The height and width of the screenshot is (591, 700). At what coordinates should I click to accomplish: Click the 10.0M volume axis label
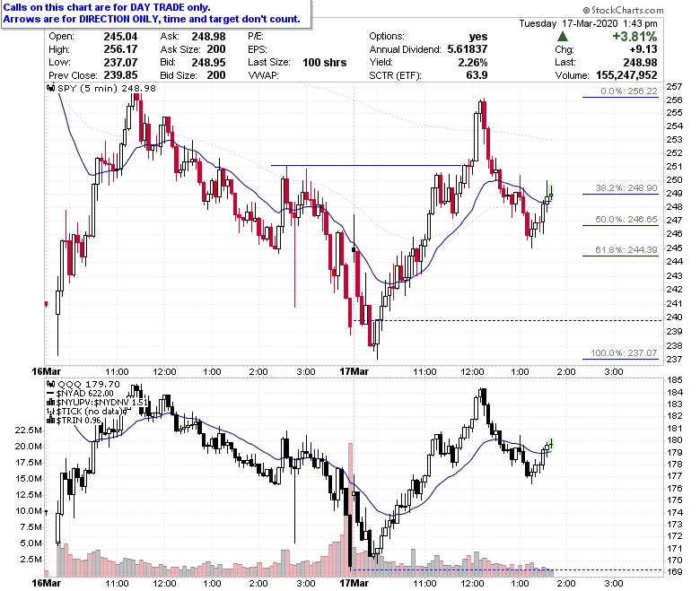[x=29, y=511]
